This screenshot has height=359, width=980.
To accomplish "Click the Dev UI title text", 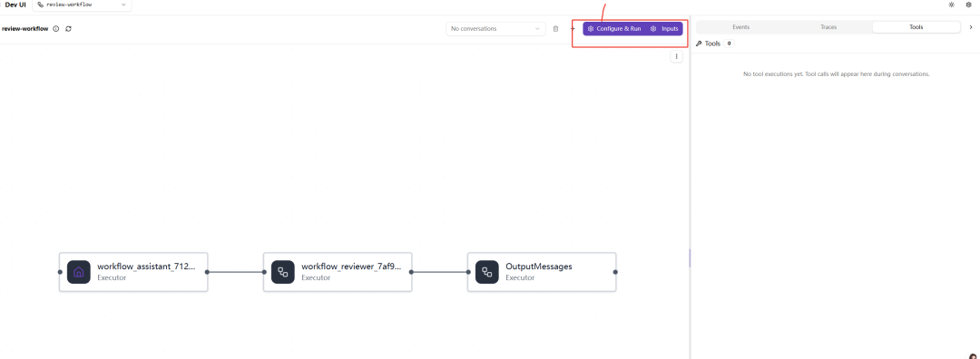I will click(x=15, y=5).
